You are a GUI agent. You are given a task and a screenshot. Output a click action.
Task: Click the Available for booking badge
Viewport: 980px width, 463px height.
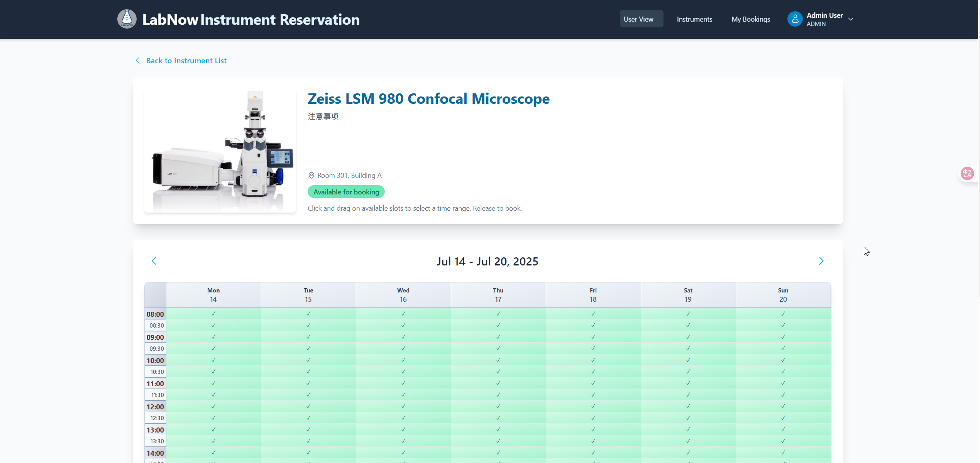click(346, 192)
